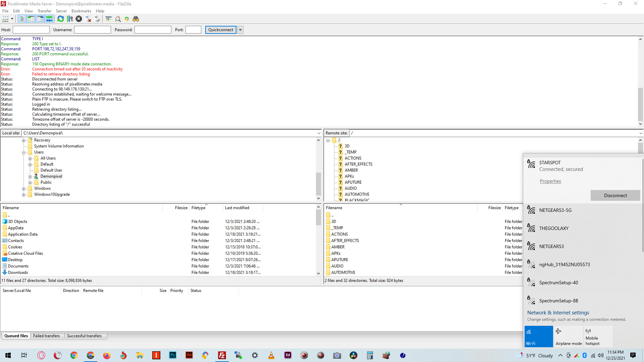The image size is (644, 362).
Task: Select the THEGOOLAXY Wi-Fi network
Action: pyautogui.click(x=583, y=228)
